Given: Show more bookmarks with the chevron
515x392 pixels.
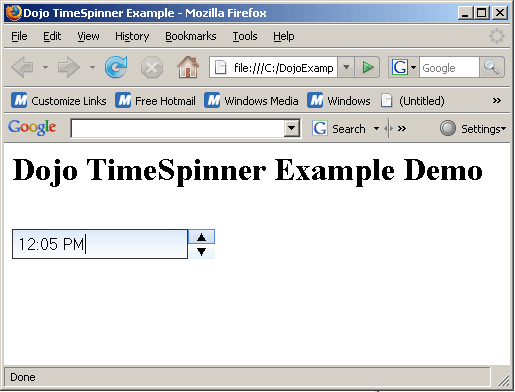Looking at the screenshot, I should 497,100.
